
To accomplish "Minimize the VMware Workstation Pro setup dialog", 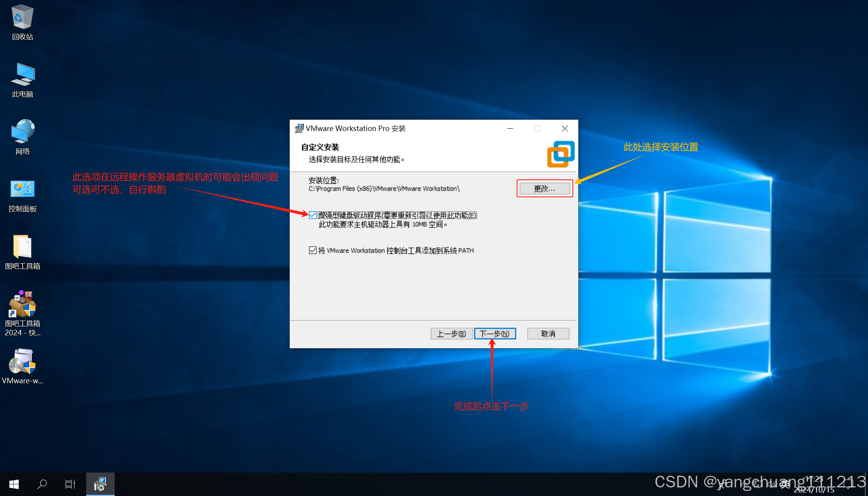I will (x=510, y=128).
